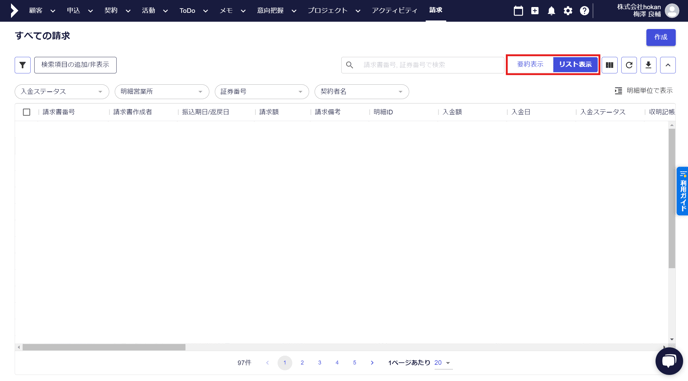
Task: Open the 請求 tab
Action: pyautogui.click(x=436, y=10)
